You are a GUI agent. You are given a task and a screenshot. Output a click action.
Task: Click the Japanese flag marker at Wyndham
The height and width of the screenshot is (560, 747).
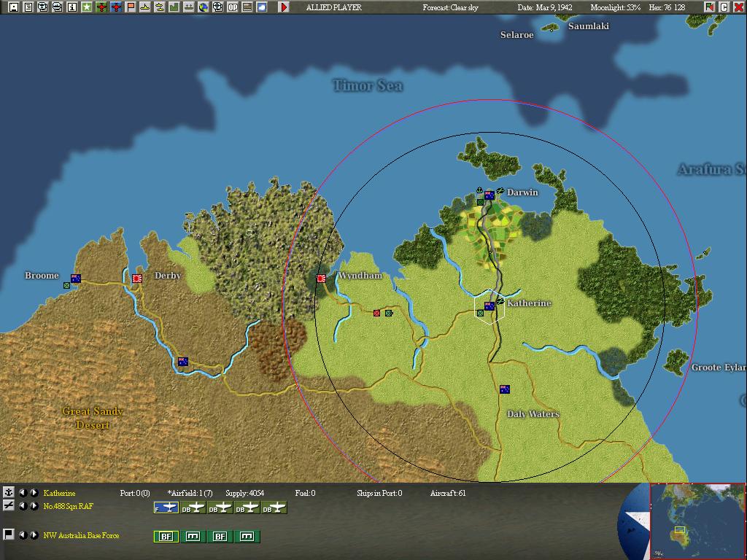(x=321, y=279)
